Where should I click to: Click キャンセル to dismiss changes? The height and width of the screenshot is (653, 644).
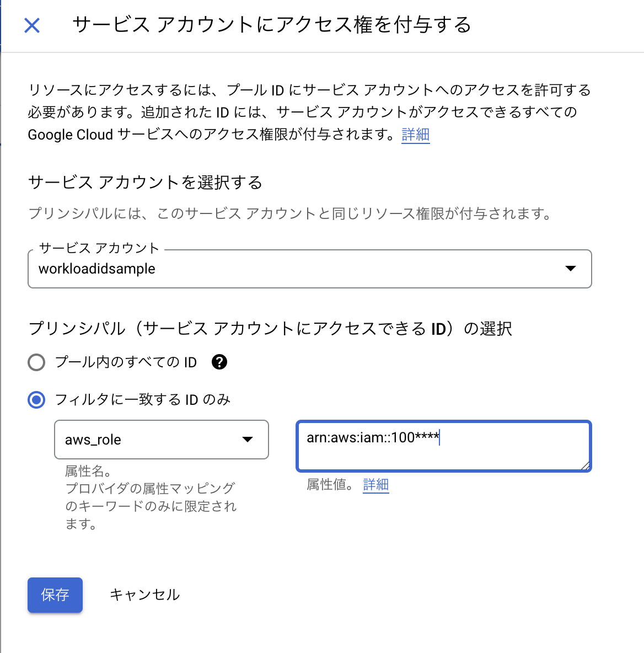[x=144, y=595]
